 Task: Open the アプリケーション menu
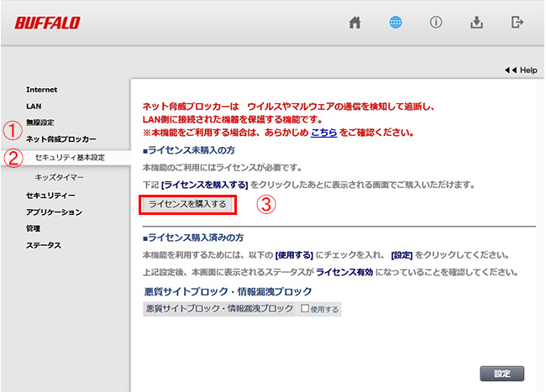[x=52, y=212]
